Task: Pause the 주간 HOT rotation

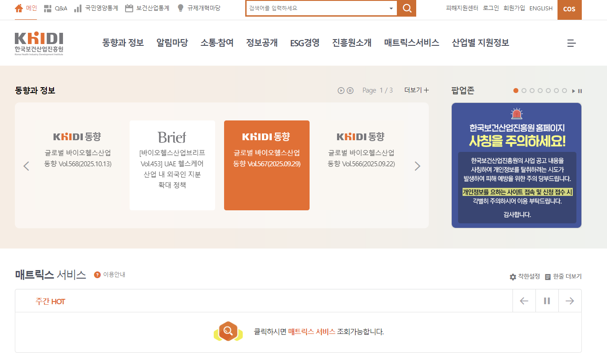Action: [x=547, y=301]
